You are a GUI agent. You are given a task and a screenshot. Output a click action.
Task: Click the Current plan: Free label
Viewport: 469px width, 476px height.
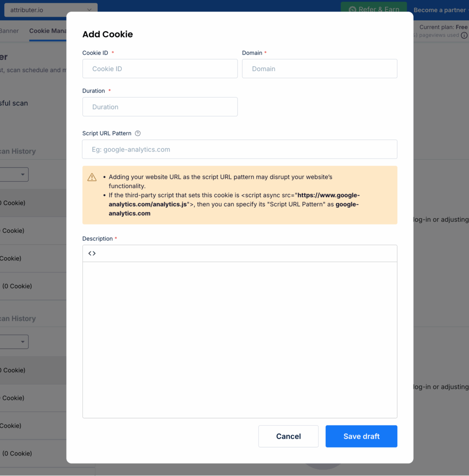(x=443, y=27)
